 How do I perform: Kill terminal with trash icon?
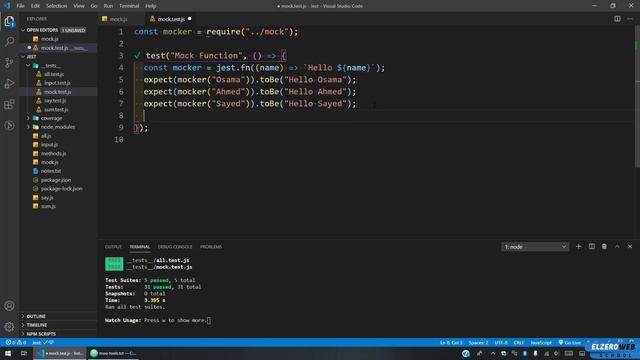coord(604,247)
